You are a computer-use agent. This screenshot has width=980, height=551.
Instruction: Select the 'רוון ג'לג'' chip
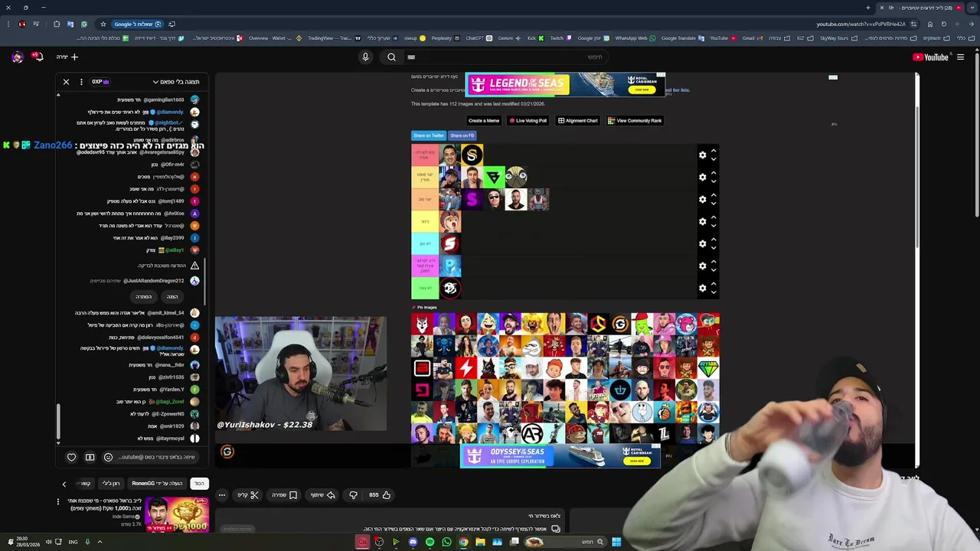[x=111, y=484]
